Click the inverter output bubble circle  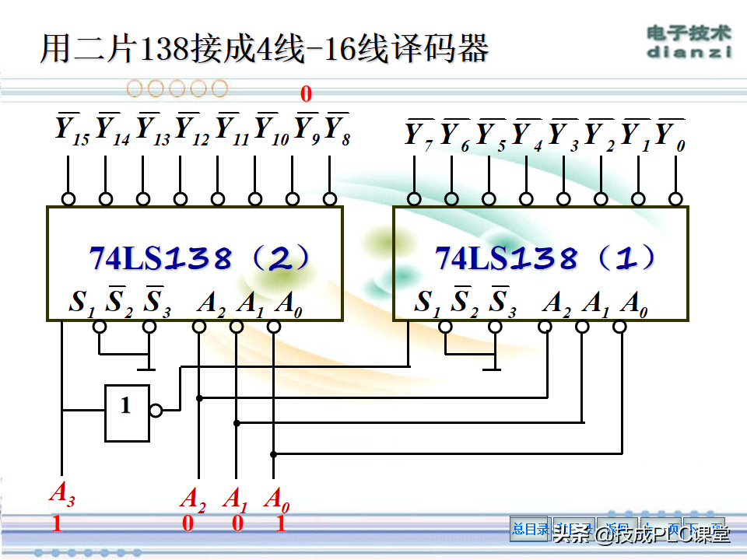click(x=156, y=410)
